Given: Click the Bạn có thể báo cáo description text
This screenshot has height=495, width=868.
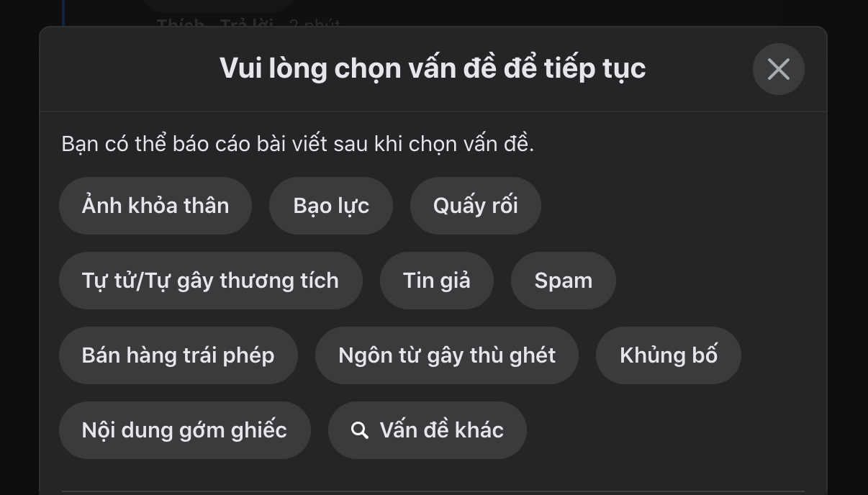Looking at the screenshot, I should [297, 144].
